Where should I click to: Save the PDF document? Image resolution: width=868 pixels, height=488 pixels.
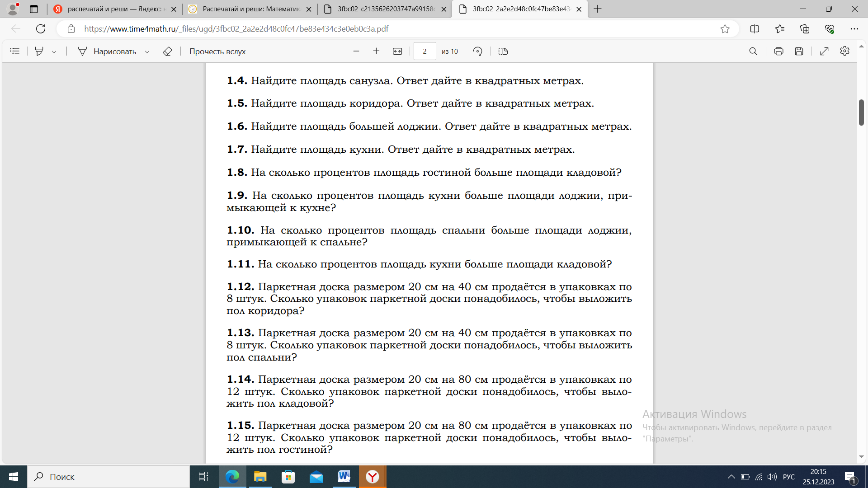point(799,51)
